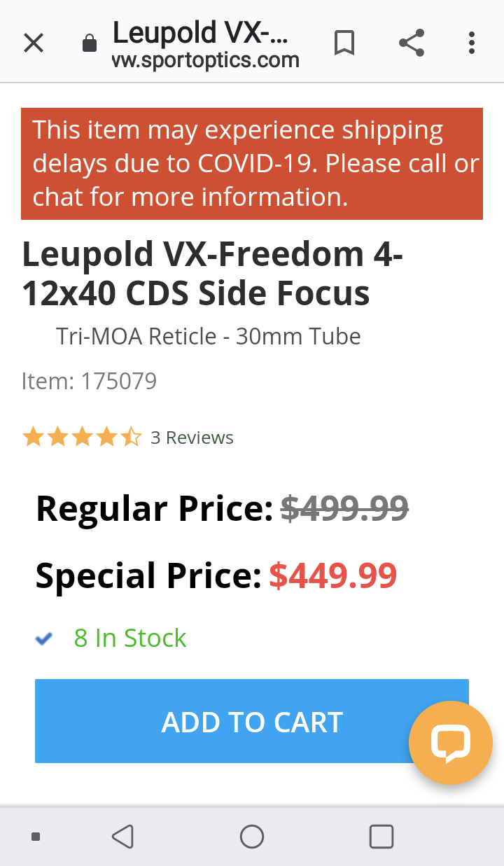Tap the Item: 175079 number
This screenshot has width=504, height=866.
point(90,381)
